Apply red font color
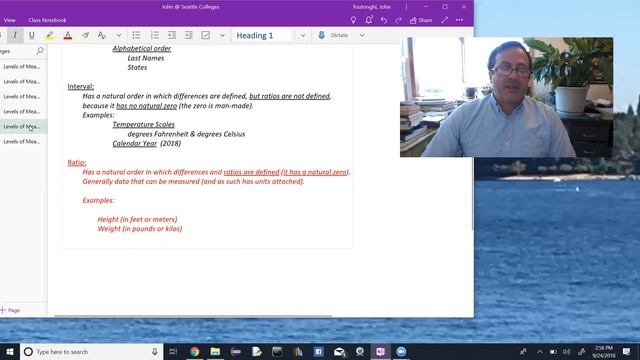This screenshot has height=360, width=640. (68, 35)
